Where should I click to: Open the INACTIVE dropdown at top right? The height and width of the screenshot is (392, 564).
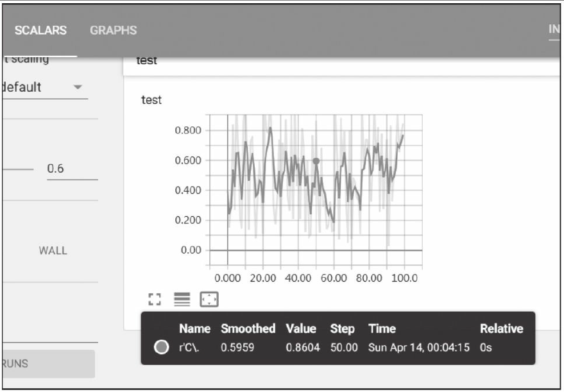(x=554, y=29)
